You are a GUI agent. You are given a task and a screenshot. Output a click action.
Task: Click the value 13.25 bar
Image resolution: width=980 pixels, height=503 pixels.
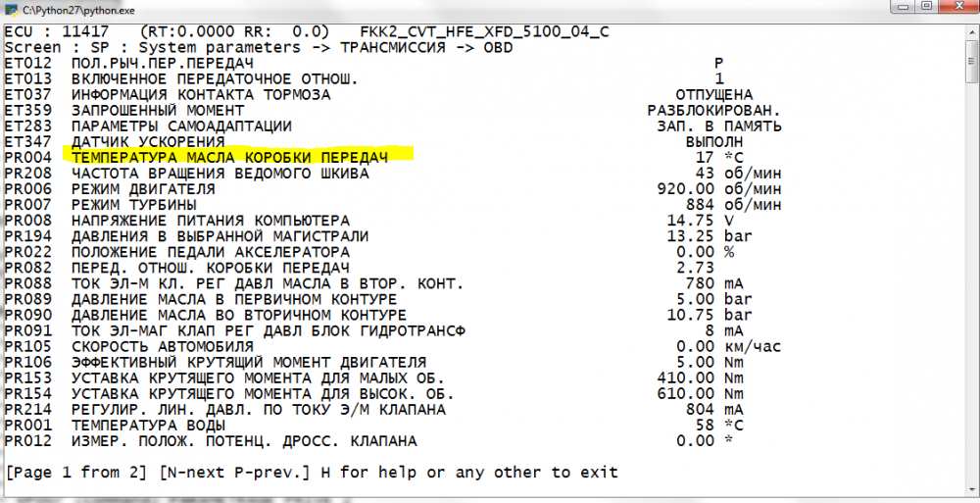pos(710,236)
